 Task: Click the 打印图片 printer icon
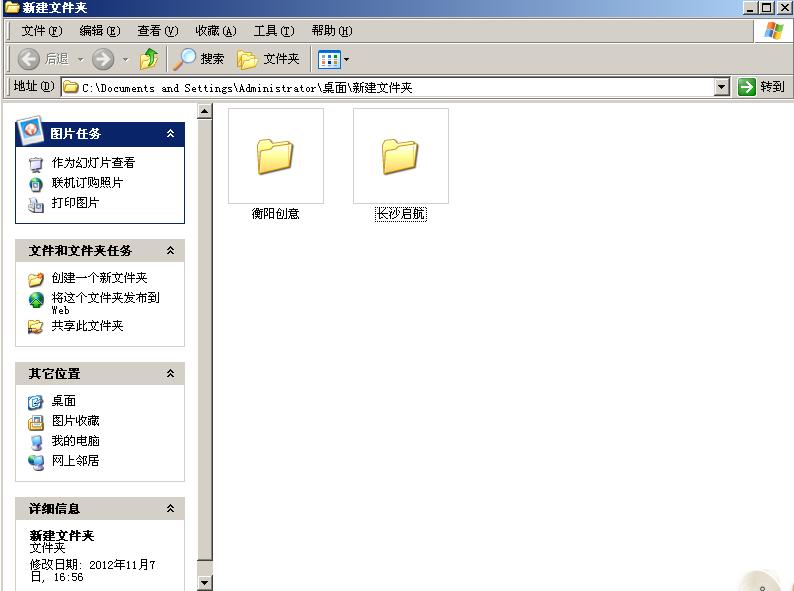coord(36,203)
